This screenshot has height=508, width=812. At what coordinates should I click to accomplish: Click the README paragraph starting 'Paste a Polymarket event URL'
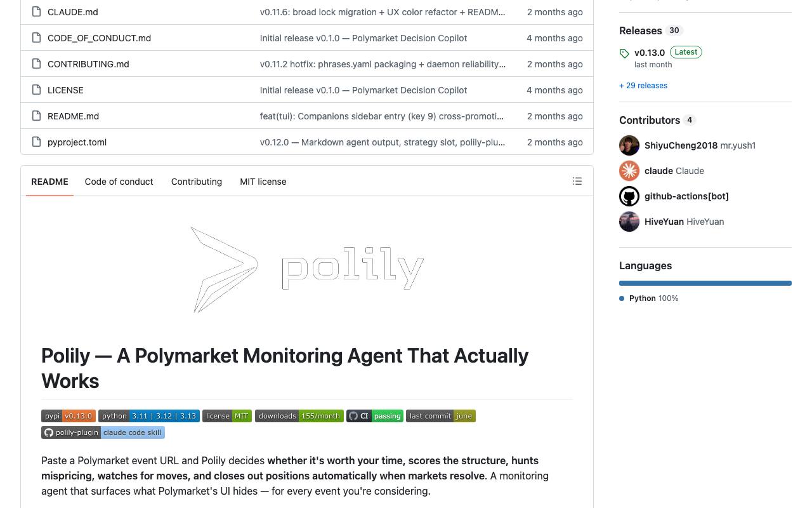pos(295,476)
